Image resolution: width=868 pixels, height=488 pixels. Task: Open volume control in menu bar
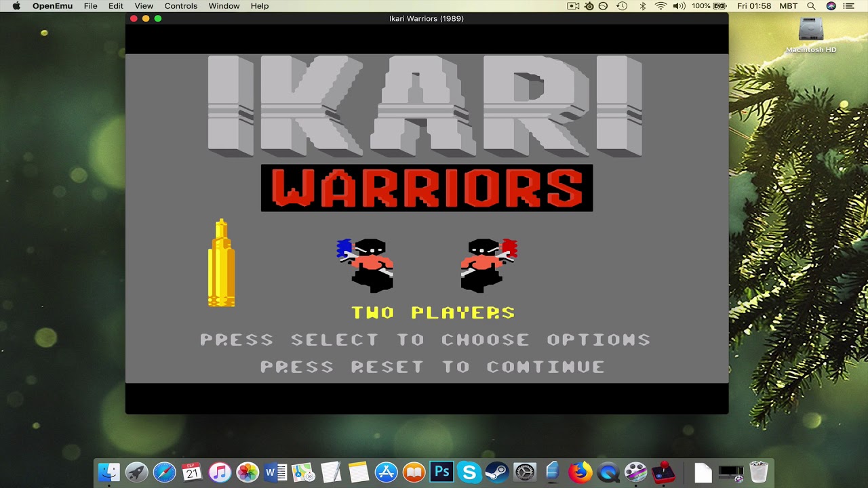[679, 6]
